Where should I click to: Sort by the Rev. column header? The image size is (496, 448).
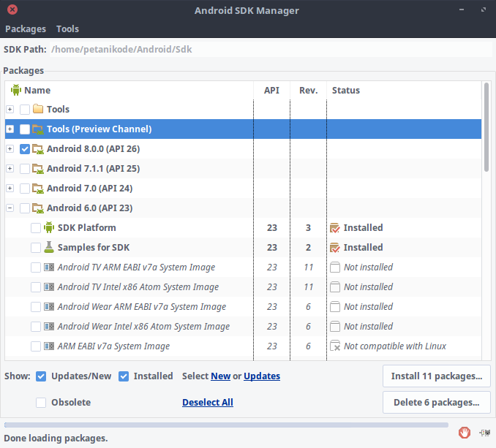309,91
